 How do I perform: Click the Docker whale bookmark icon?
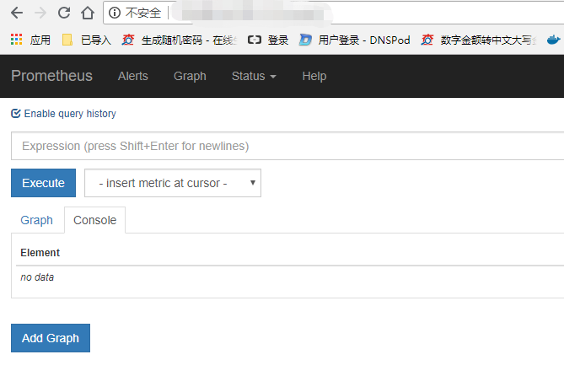pos(554,40)
